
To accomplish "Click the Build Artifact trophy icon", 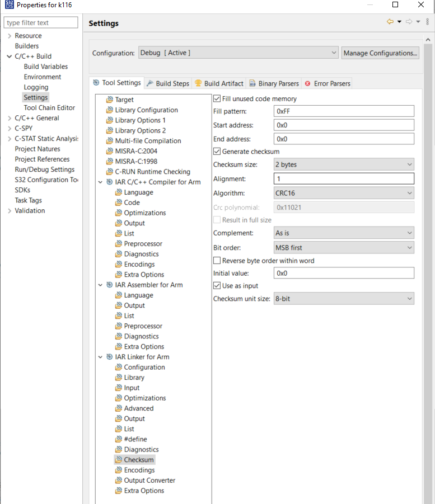I will click(198, 83).
